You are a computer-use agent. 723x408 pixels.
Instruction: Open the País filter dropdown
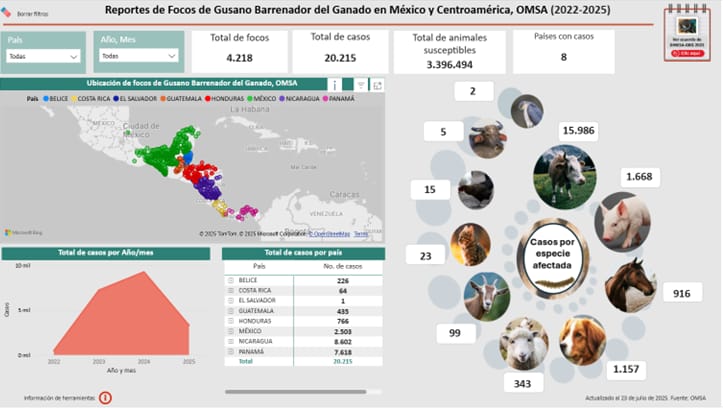(x=43, y=57)
